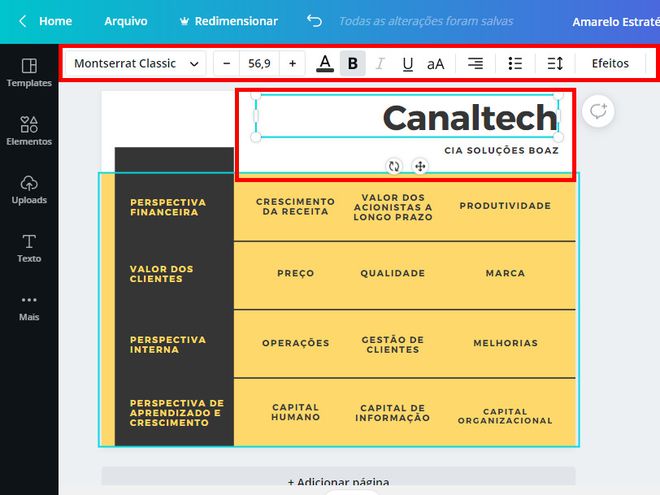Select the Canaltech title text

pos(470,118)
